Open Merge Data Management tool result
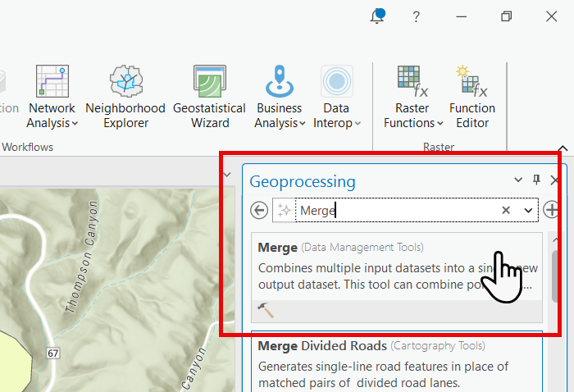The width and height of the screenshot is (574, 392). [397, 277]
